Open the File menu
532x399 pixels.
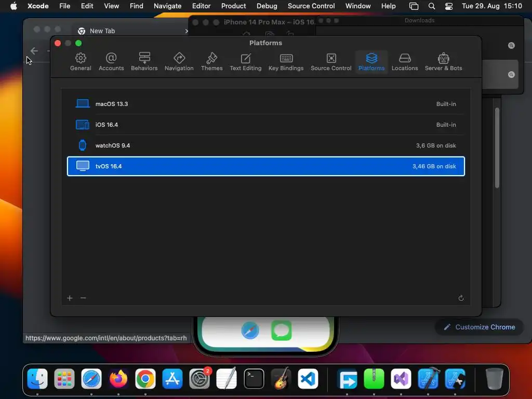(65, 6)
